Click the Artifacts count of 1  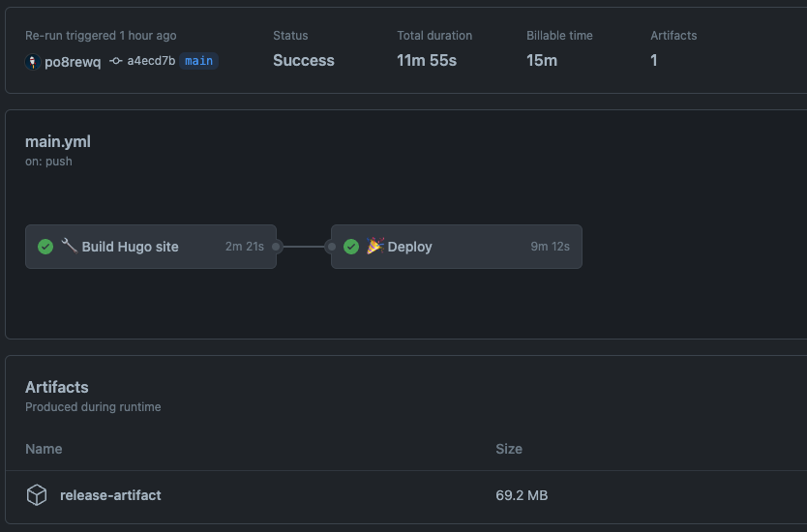point(653,60)
